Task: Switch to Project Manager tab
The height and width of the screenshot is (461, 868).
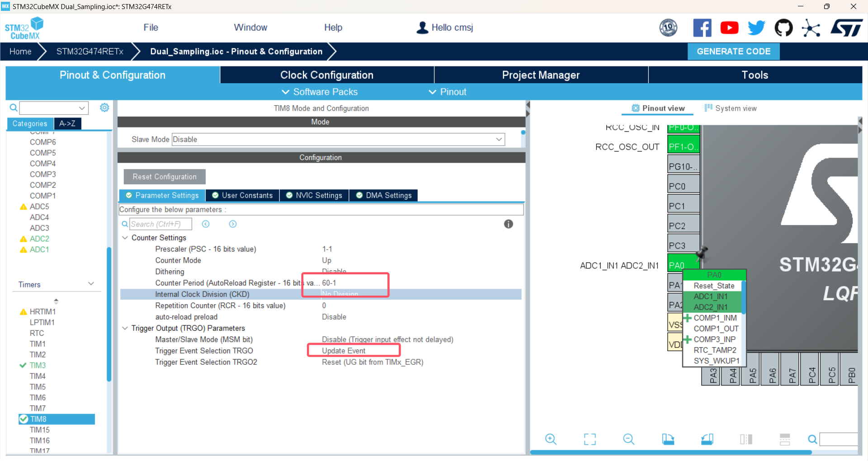Action: [541, 75]
